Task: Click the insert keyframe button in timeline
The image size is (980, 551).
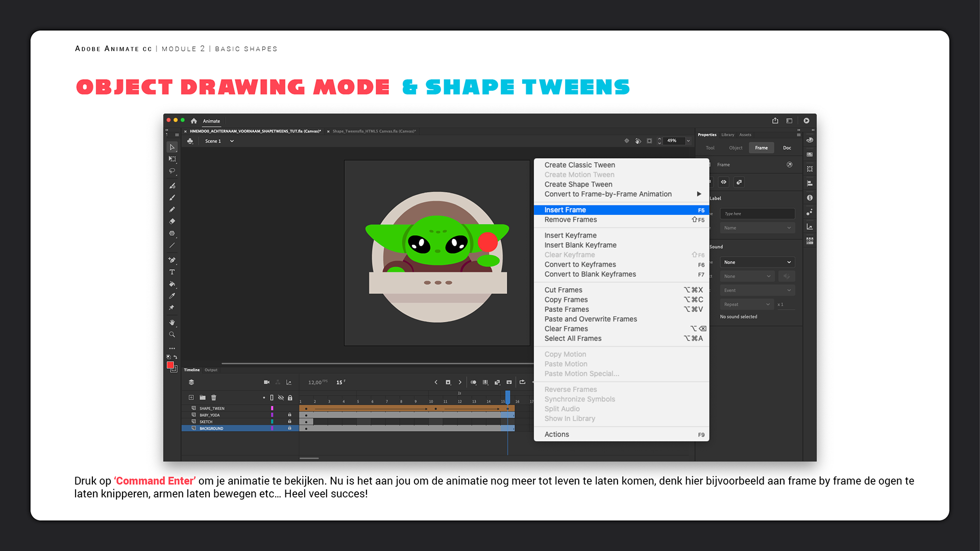Action: [448, 382]
